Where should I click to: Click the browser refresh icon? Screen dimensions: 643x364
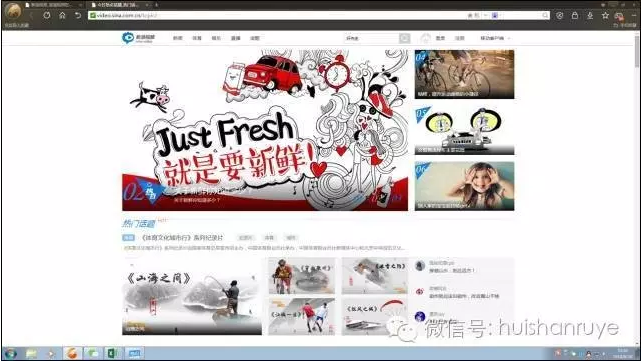click(x=47, y=16)
